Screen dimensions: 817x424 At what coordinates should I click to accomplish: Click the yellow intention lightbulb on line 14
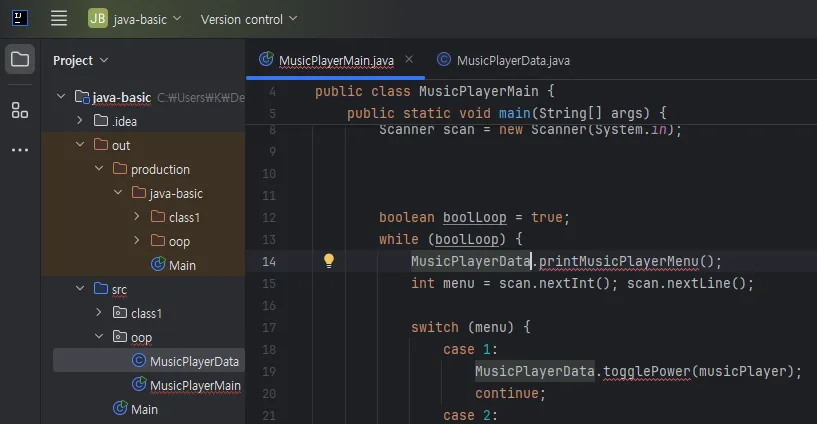329,260
